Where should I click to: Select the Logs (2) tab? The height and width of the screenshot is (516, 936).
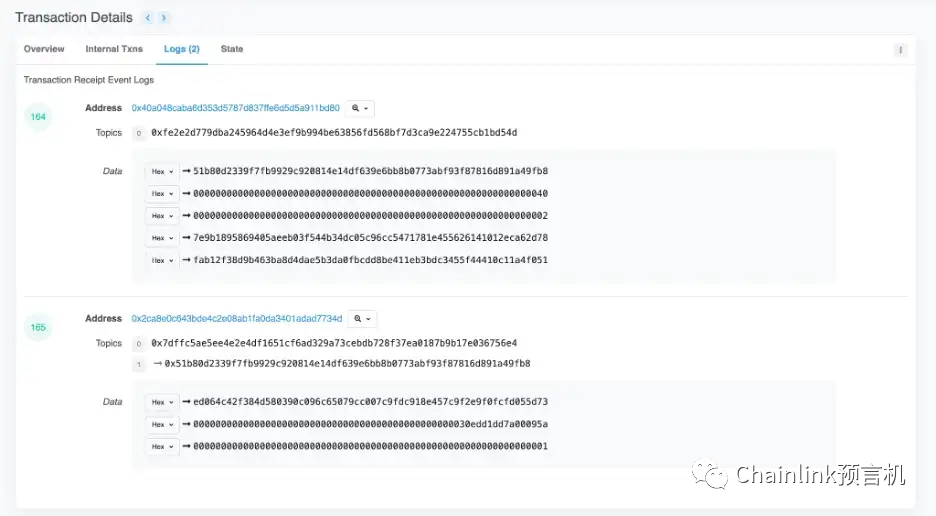(x=181, y=49)
